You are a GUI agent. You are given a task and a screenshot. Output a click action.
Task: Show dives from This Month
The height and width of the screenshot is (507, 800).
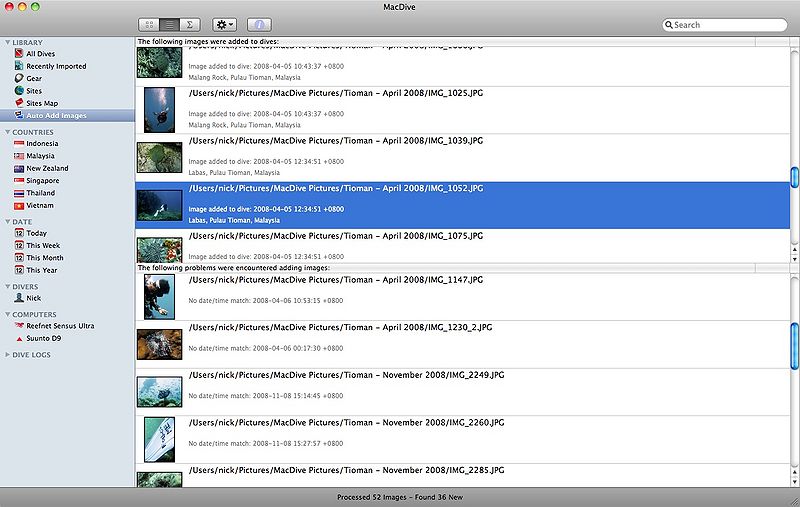44,258
